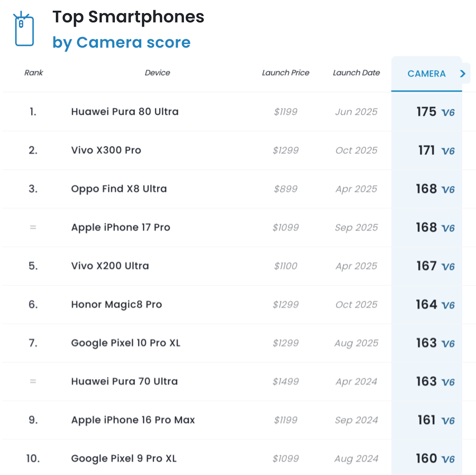Click the Google Pixel 9 Pro XL link
Image resolution: width=476 pixels, height=475 pixels.
[x=124, y=459]
